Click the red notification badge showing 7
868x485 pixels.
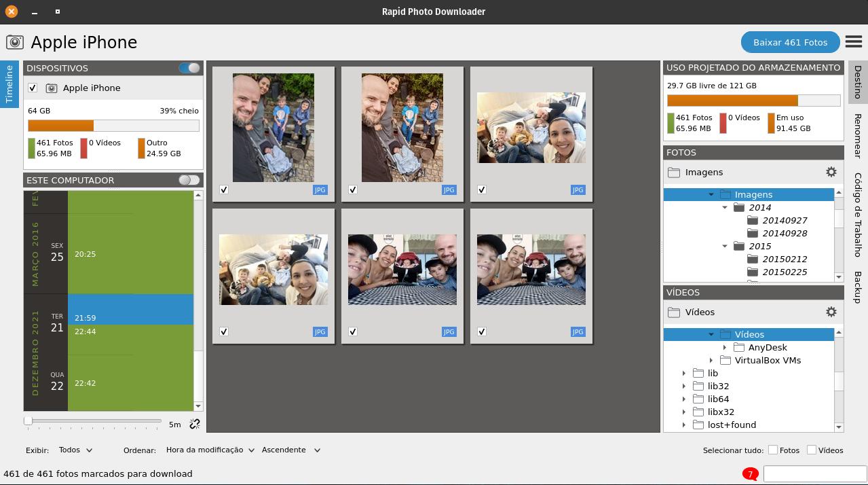click(750, 474)
